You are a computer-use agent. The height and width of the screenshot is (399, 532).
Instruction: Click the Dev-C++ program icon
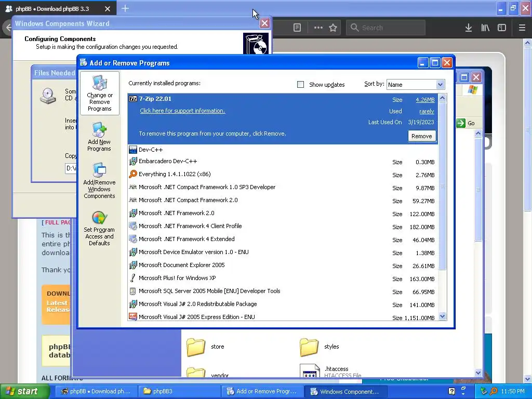click(133, 150)
